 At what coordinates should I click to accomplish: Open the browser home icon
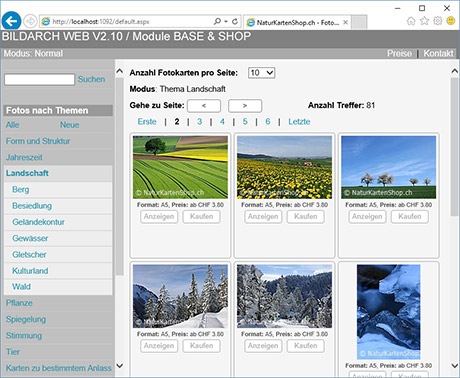[411, 21]
